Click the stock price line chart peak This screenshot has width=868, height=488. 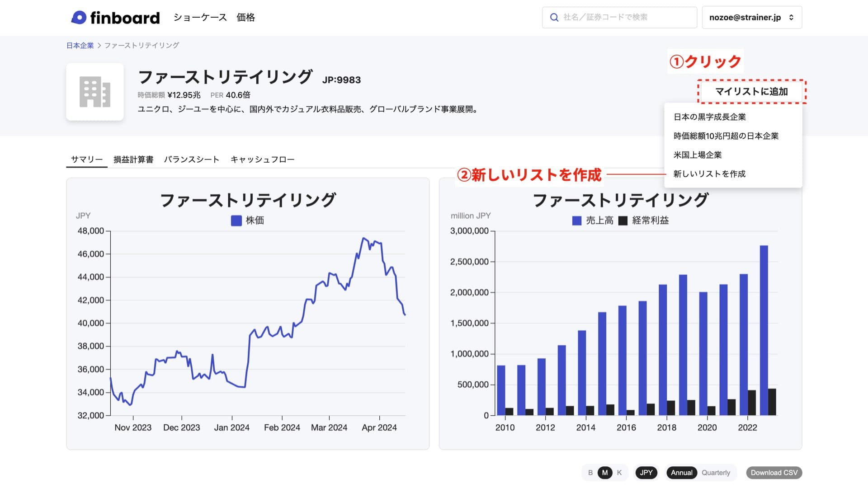363,238
